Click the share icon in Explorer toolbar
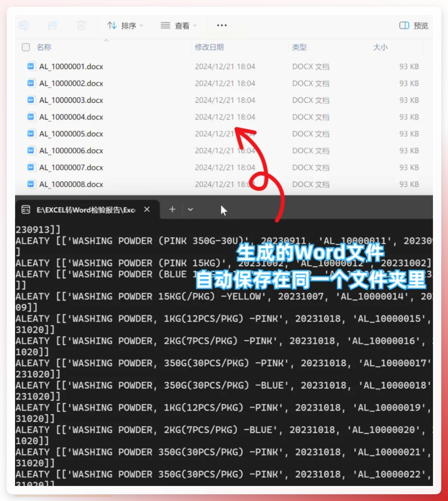The width and height of the screenshot is (448, 501). [x=52, y=26]
